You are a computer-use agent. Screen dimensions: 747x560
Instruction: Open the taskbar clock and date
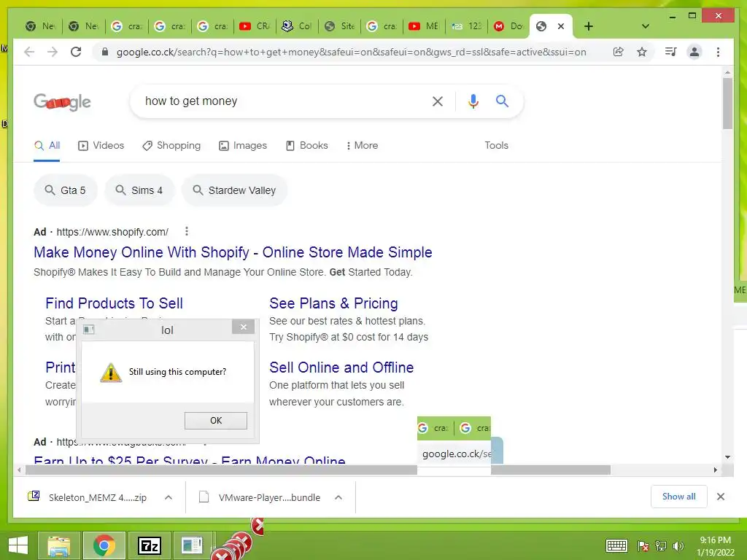pyautogui.click(x=715, y=546)
